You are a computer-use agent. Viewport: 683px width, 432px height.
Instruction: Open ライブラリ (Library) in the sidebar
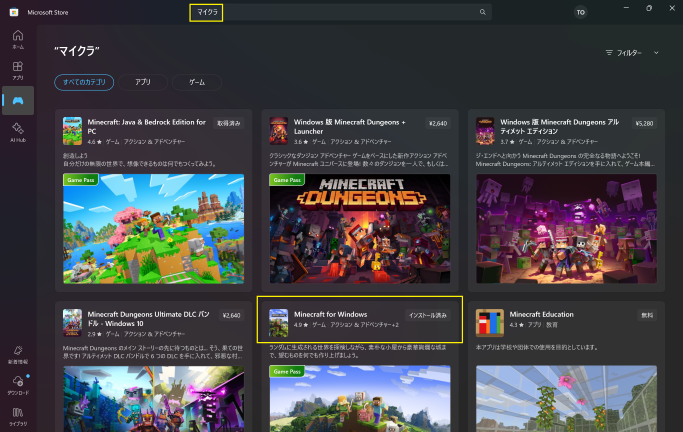[18, 416]
